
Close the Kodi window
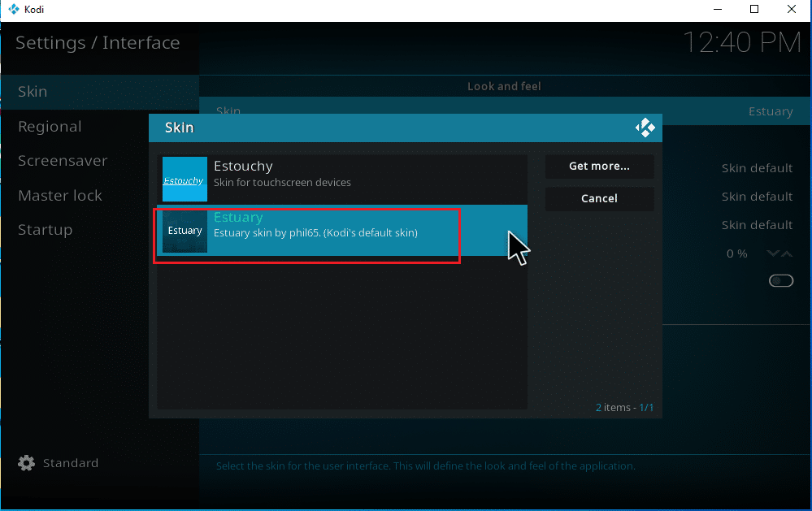coord(792,9)
